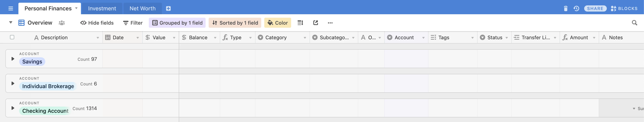Click the Category single-select icon
The height and width of the screenshot is (122, 644).
pos(260,37)
